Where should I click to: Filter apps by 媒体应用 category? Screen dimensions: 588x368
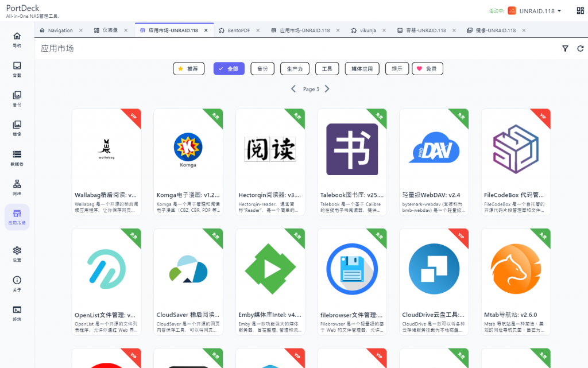point(362,69)
